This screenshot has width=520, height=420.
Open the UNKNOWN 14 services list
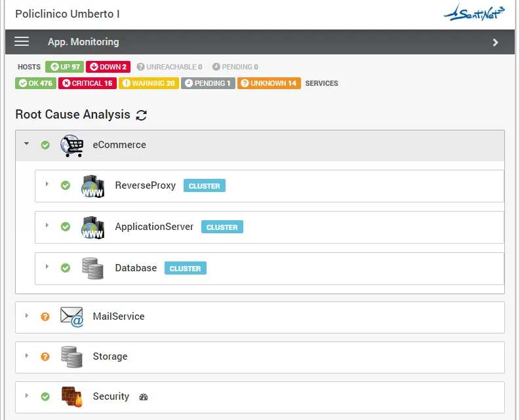coord(269,83)
